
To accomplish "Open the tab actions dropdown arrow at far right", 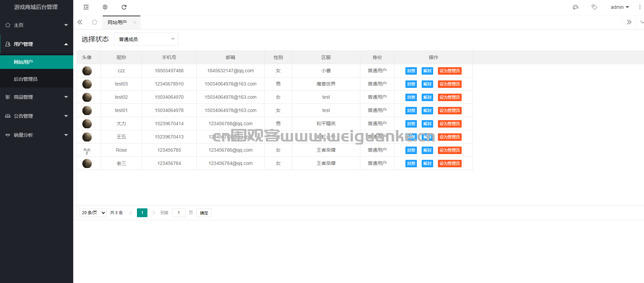I will tap(641, 22).
